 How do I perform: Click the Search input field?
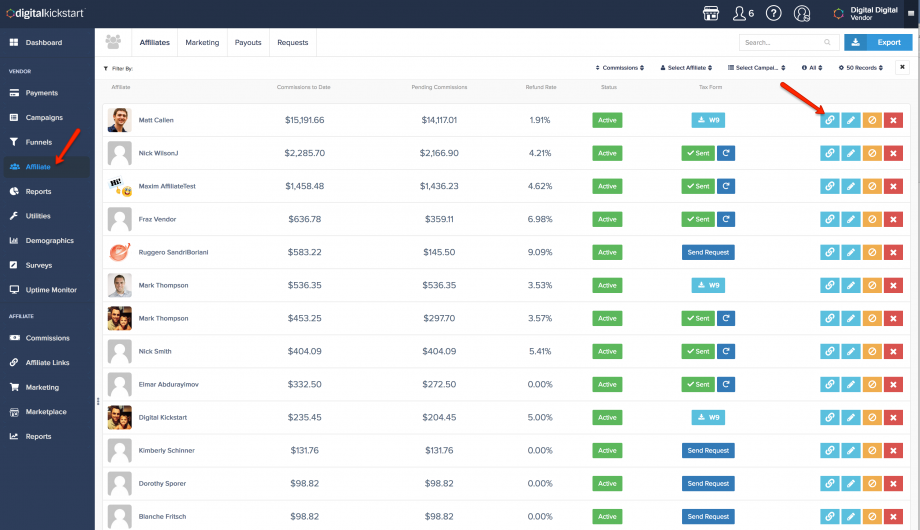(780, 43)
